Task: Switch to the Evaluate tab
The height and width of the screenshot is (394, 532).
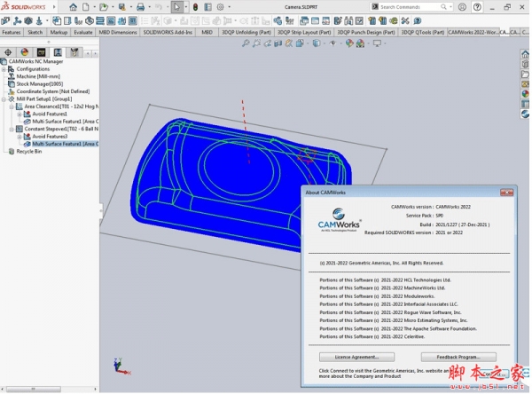Action: [83, 32]
